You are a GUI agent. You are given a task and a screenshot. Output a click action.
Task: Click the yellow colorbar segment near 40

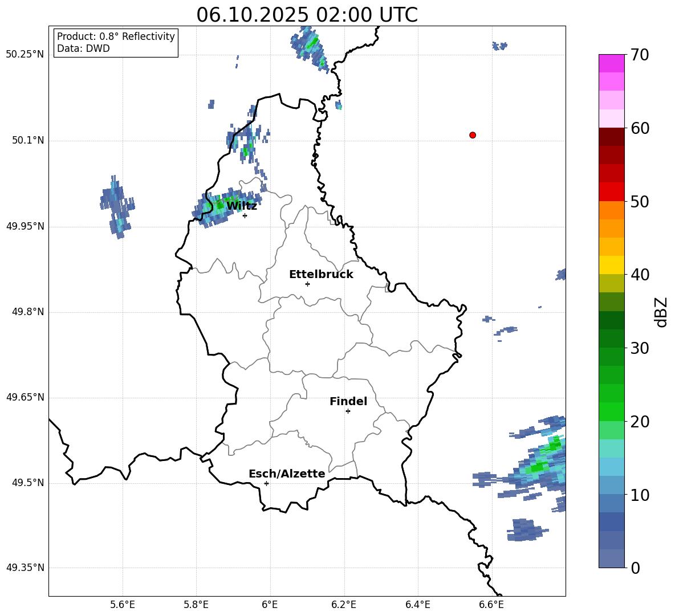611,265
